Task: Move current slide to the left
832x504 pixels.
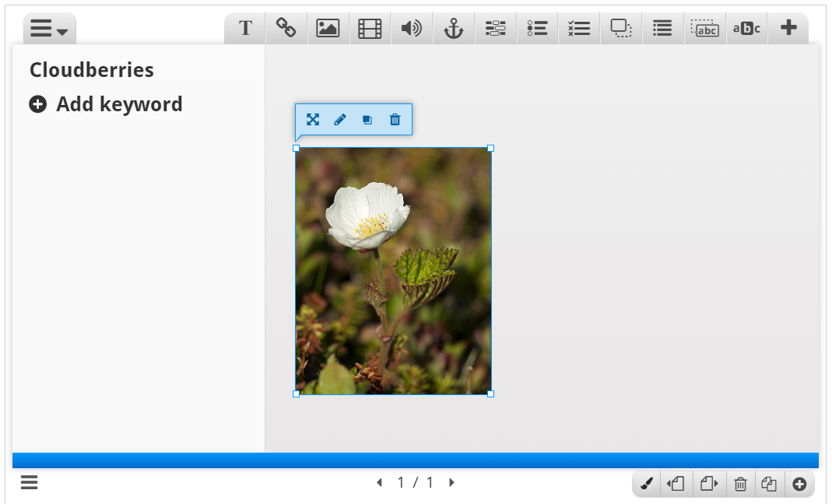Action: [x=676, y=484]
